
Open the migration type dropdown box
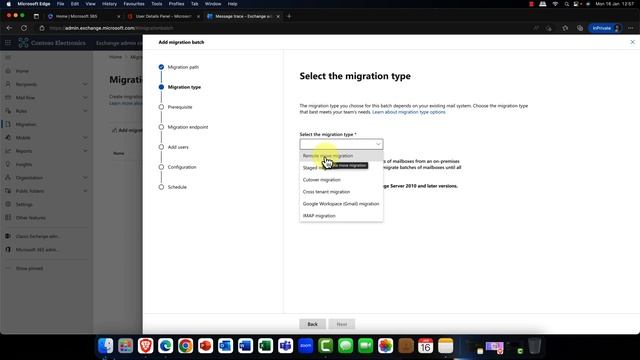coord(341,144)
